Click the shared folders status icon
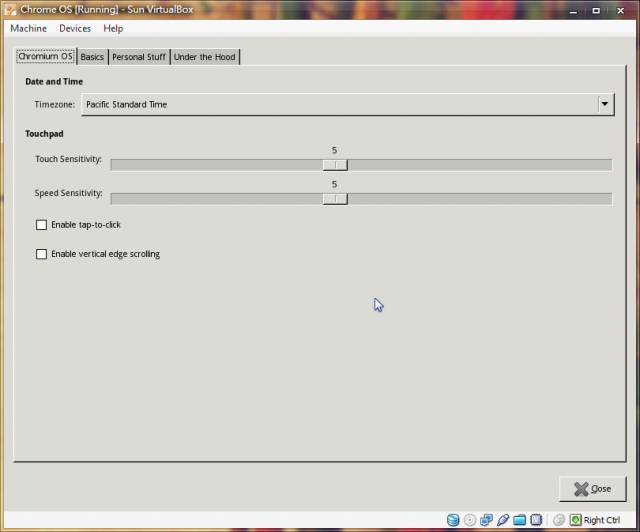Viewport: 640px width, 532px height. (x=519, y=520)
